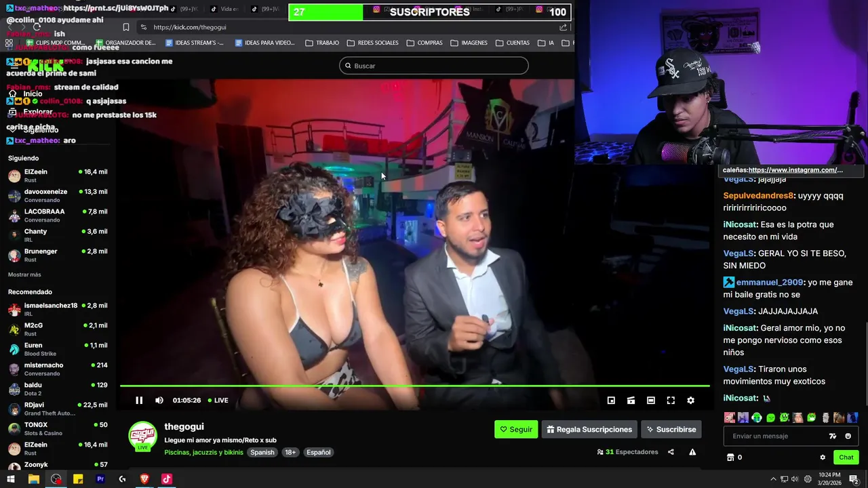Viewport: 868px width, 488px height.
Task: Select the Spanish tag
Action: [x=262, y=453]
